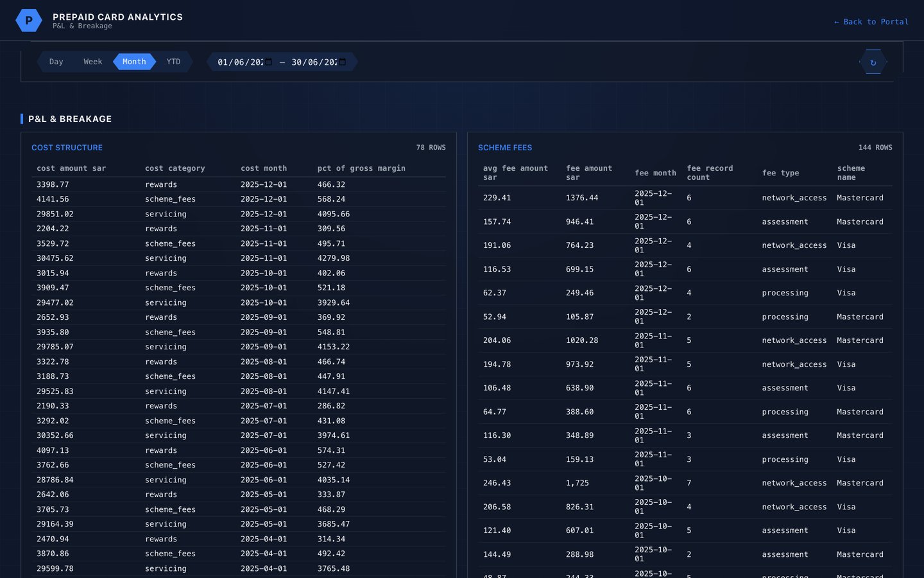Screen dimensions: 924x578
Task: Click the scheme name column header
Action: tap(851, 173)
